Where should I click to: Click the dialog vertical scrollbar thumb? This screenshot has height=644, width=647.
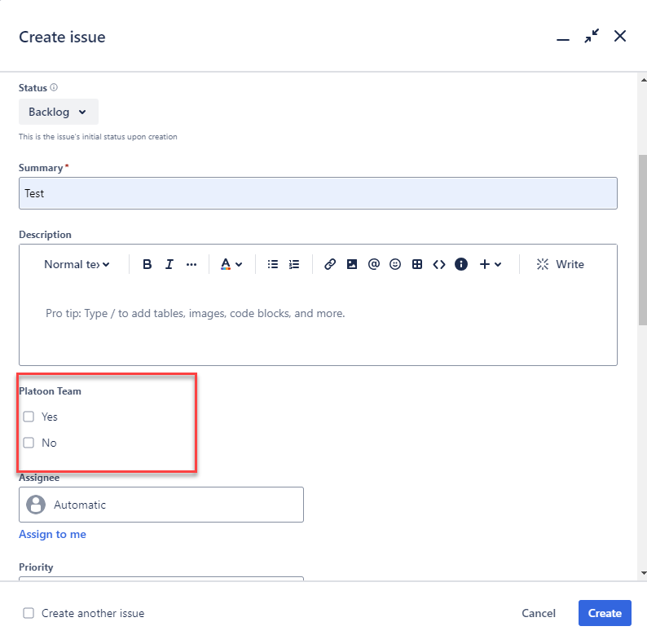(x=643, y=240)
